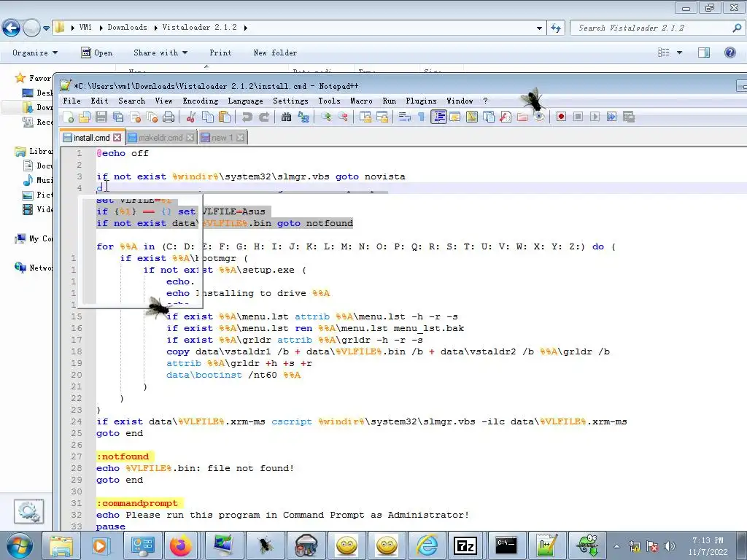
Task: Click Save recorded macro icon
Action: coord(628,117)
